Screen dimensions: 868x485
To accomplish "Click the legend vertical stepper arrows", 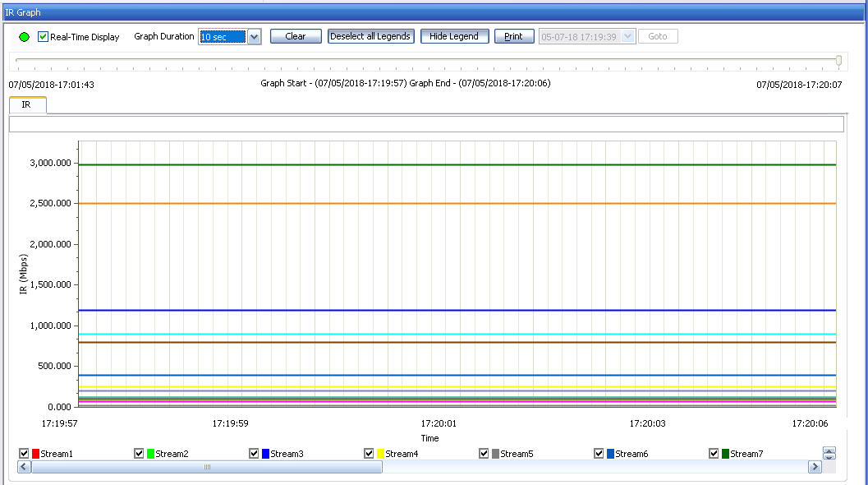I will point(829,454).
